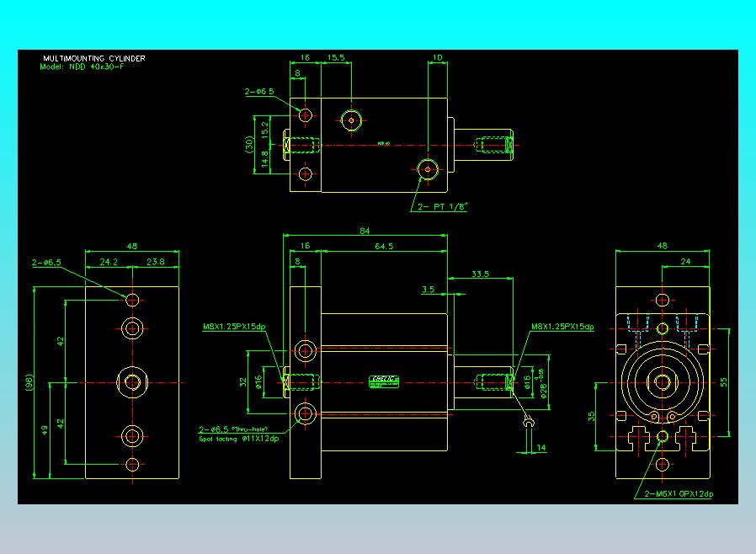This screenshot has height=554, width=756.
Task: Click the (98) overall height dimension
Action: [x=28, y=382]
